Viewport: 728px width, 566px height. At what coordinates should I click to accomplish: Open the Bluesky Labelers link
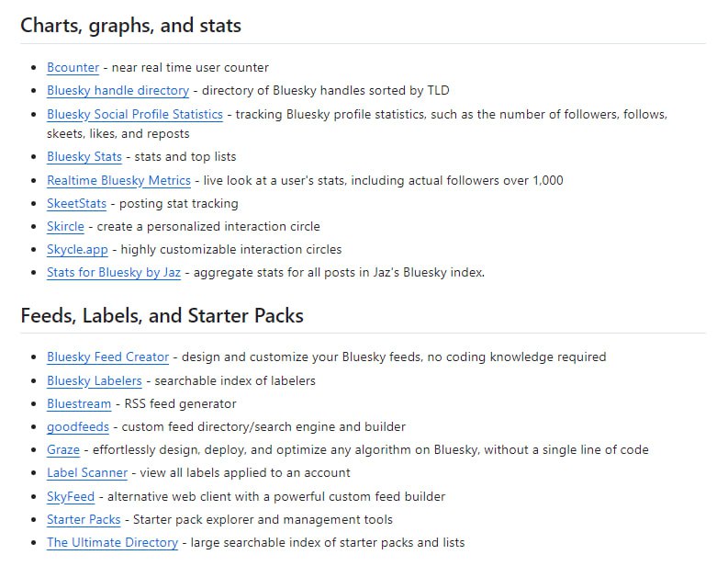(94, 380)
